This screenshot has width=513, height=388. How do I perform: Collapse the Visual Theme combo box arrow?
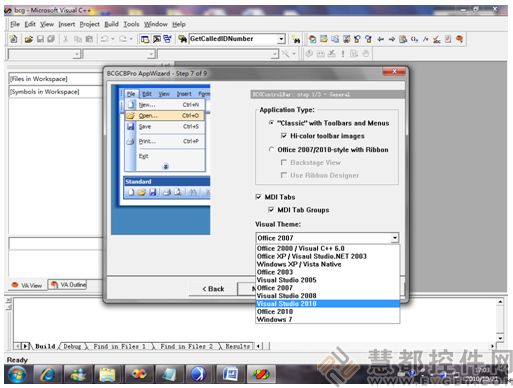pyautogui.click(x=395, y=238)
